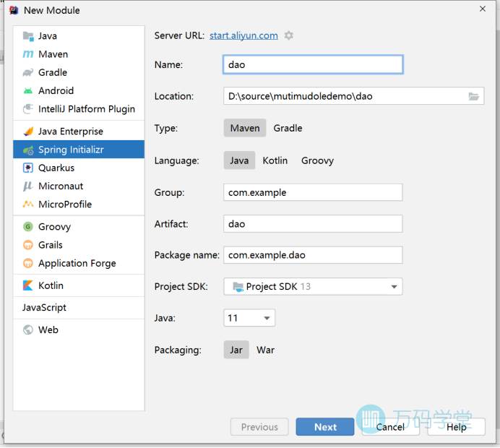Open Help for this dialog
Image resolution: width=500 pixels, height=448 pixels.
coord(457,427)
